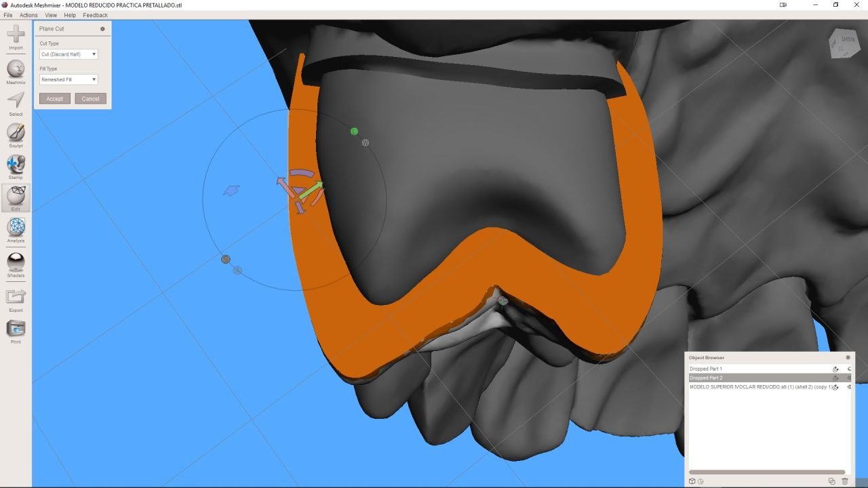Toggle visibility of Dropped Part 2

click(x=849, y=378)
